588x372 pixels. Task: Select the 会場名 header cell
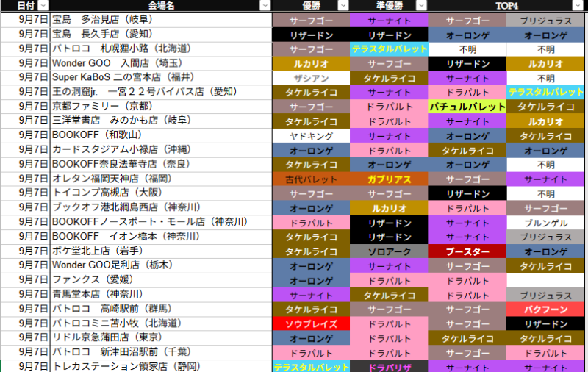coord(161,5)
